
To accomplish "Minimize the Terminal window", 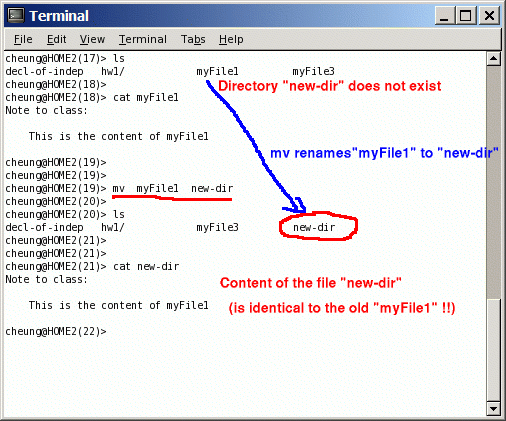I will click(x=444, y=16).
